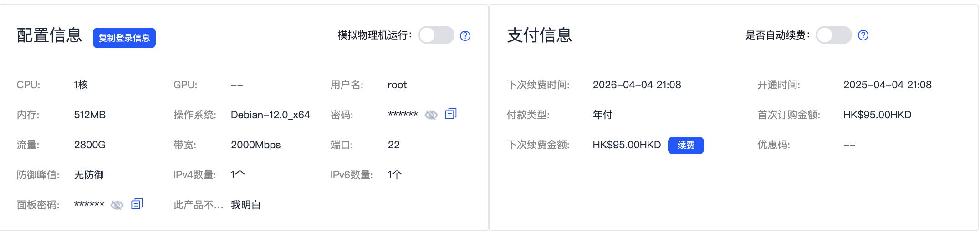Click the 优惠码 coupon code field value

[849, 145]
